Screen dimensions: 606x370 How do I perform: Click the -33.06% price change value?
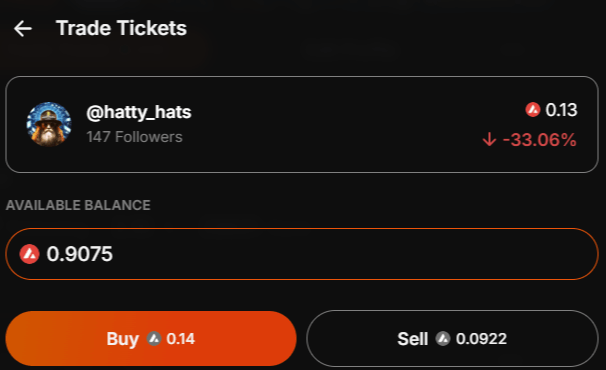point(540,140)
